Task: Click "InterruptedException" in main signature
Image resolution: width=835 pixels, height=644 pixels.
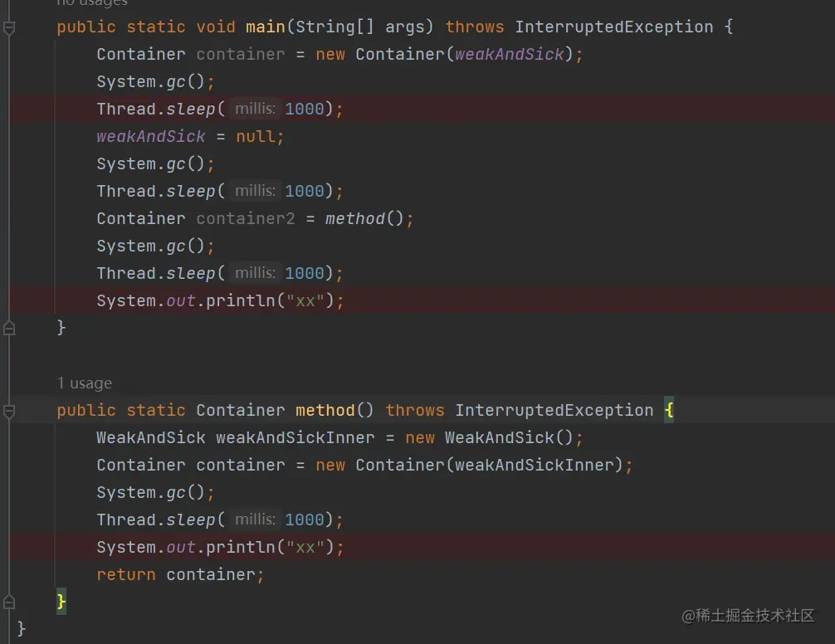Action: [613, 27]
